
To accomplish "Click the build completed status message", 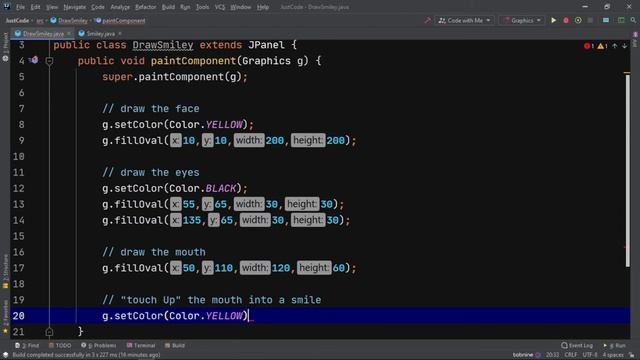I will 86,355.
